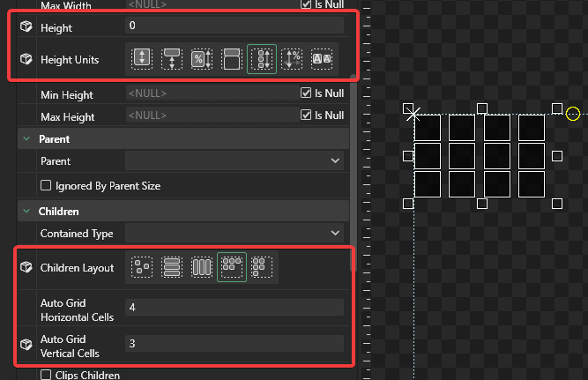
Task: Collapse the Children section header
Action: (25, 212)
